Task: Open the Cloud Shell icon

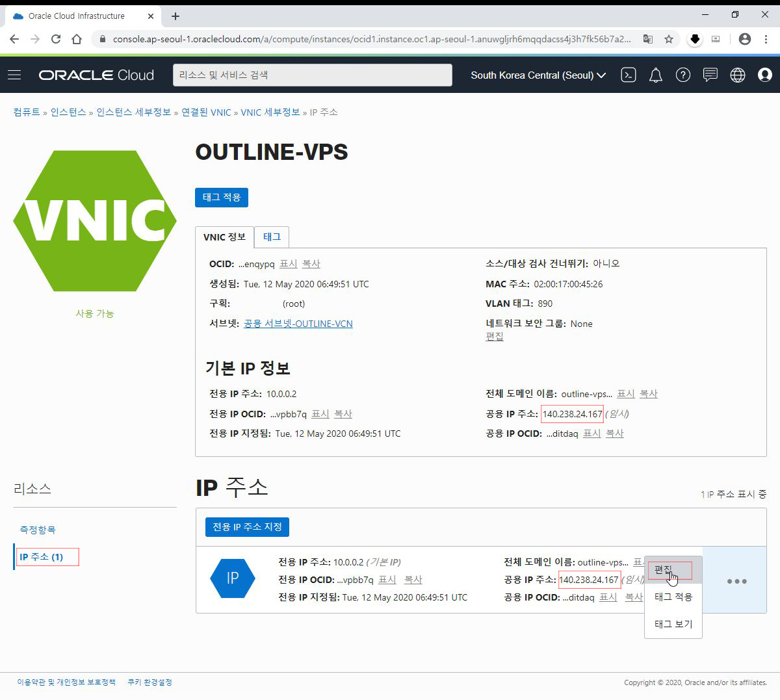Action: (x=629, y=75)
